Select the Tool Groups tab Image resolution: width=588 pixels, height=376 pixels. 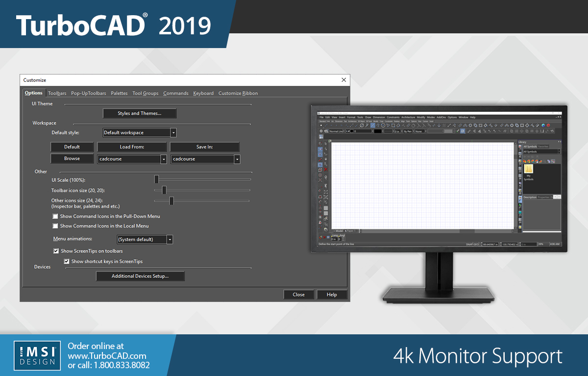click(146, 93)
